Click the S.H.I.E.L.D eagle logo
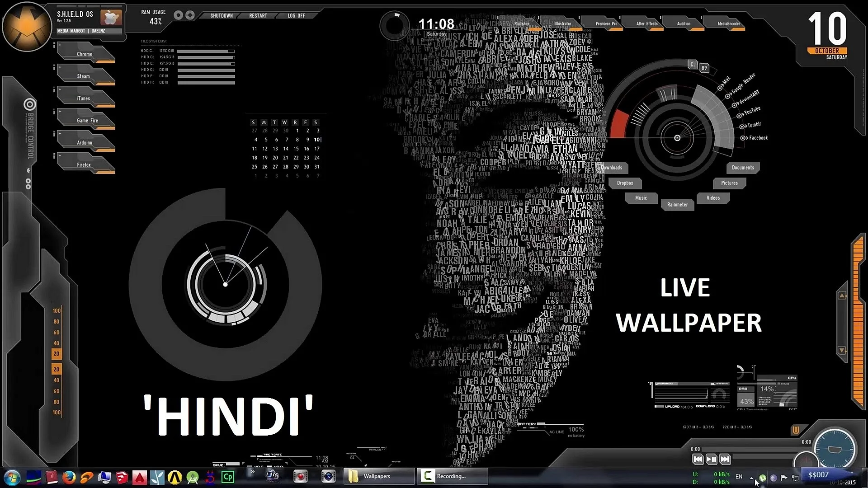This screenshot has width=868, height=488. [x=27, y=26]
